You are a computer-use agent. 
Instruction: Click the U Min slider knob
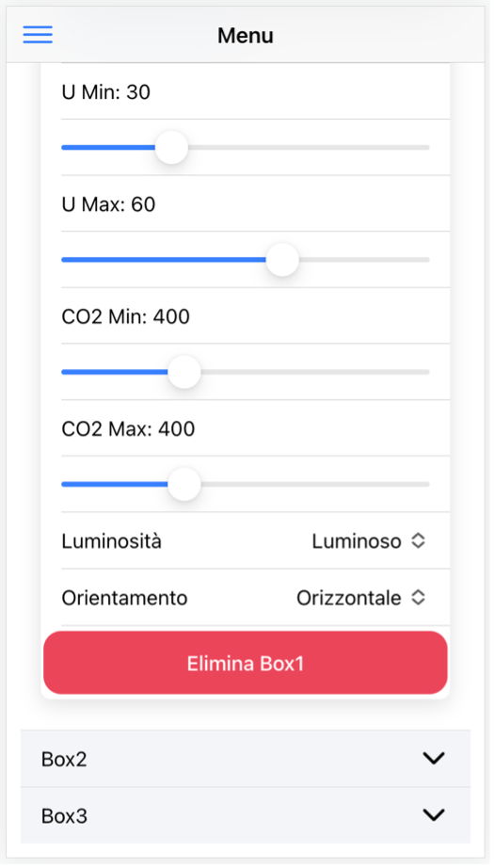click(x=171, y=147)
